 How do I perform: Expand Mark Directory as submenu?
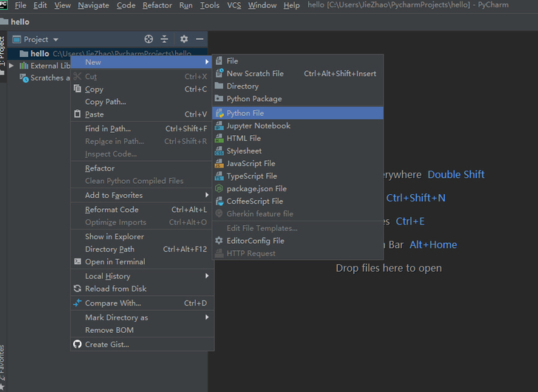click(x=143, y=317)
